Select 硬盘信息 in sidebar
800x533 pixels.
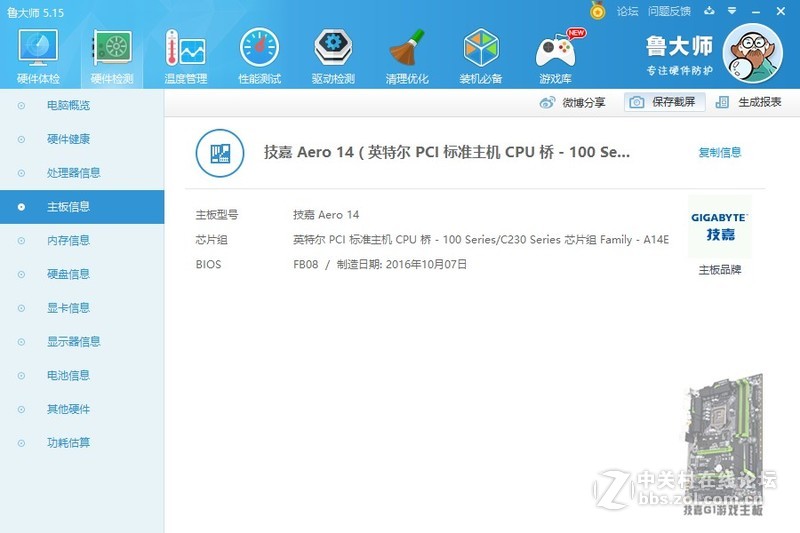pyautogui.click(x=82, y=274)
